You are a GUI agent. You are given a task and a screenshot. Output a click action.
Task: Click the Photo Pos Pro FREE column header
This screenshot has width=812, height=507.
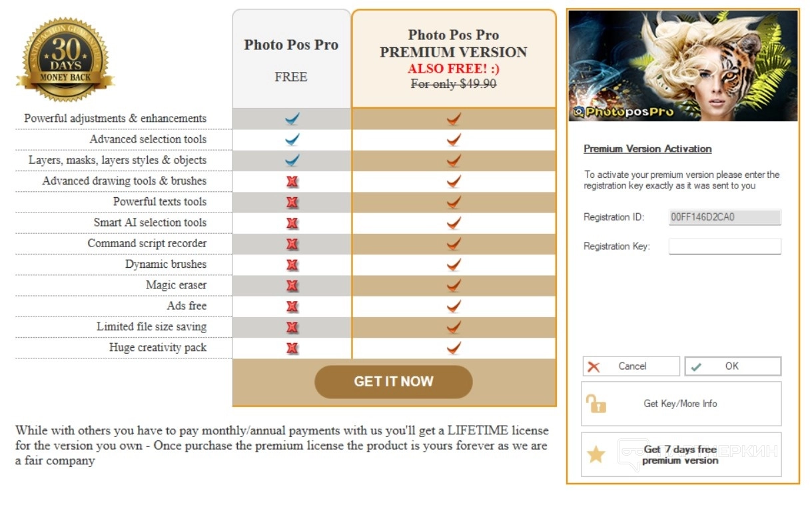(291, 59)
